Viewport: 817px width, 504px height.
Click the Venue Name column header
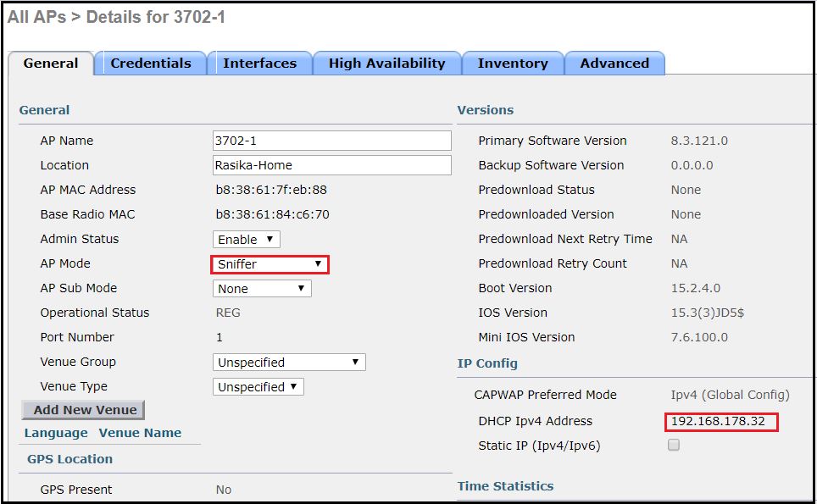[x=140, y=433]
